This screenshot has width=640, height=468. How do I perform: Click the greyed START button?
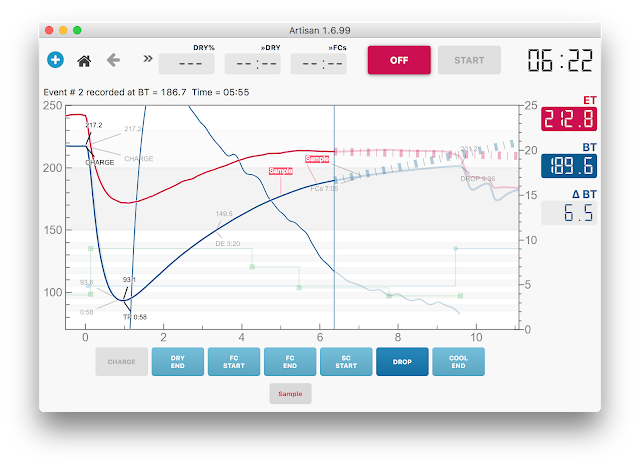(x=469, y=60)
